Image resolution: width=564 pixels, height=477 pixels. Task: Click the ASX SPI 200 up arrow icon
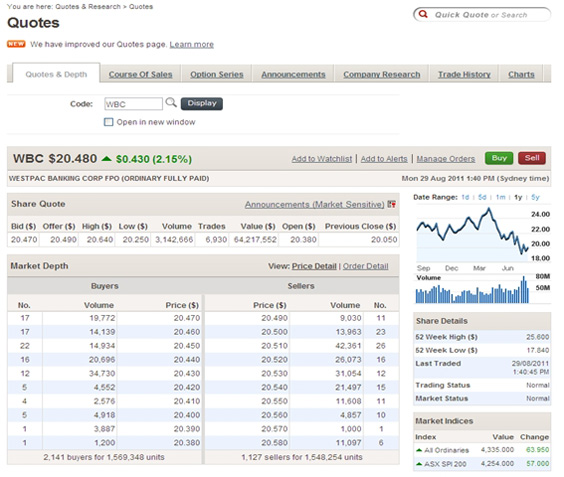419,464
